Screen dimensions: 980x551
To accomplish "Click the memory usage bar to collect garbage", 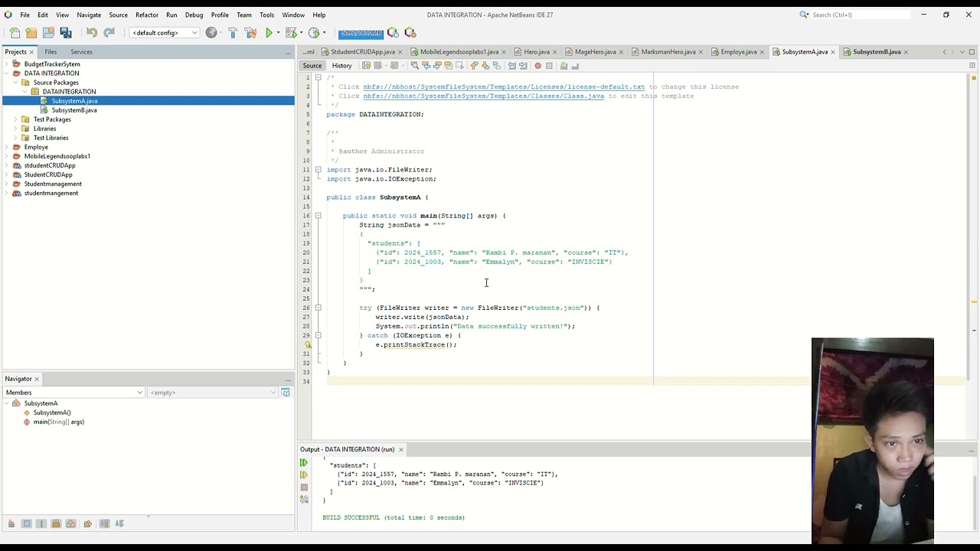I will click(361, 33).
